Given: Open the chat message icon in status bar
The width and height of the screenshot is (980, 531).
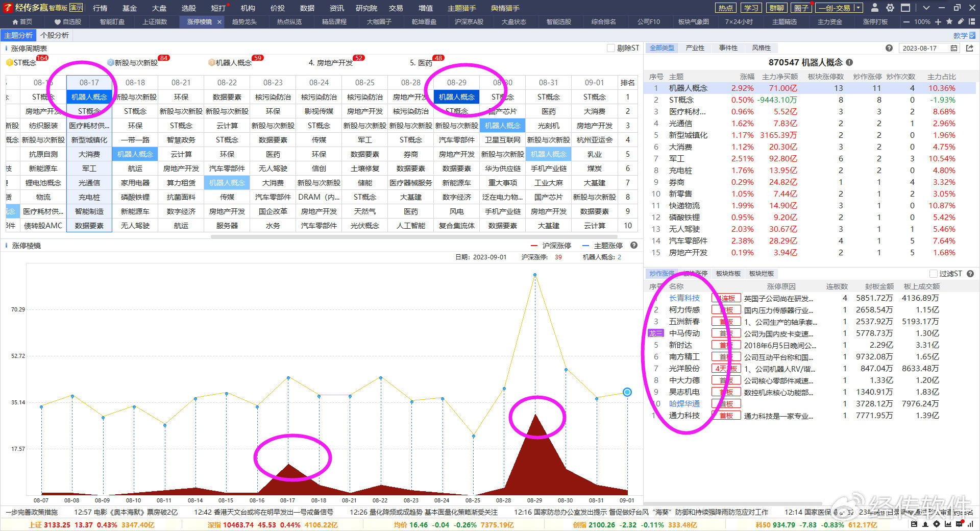Looking at the screenshot, I should point(959,524).
